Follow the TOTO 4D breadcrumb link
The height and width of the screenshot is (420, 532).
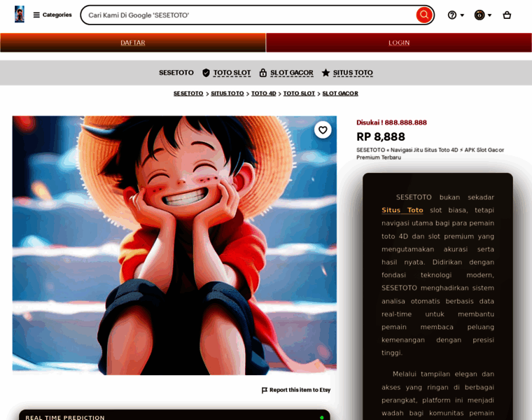264,93
